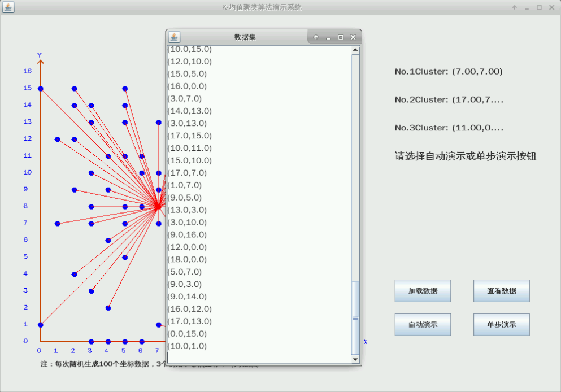Viewport: 561px width, 392px height.
Task: Click the Java icon in the 数据集 dialog
Action: [x=174, y=37]
